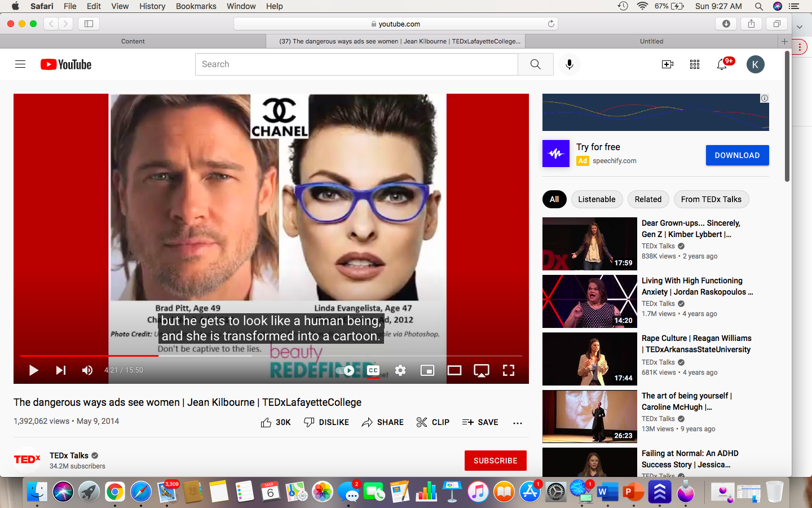812x508 pixels.
Task: Select the All filter chip
Action: [554, 199]
